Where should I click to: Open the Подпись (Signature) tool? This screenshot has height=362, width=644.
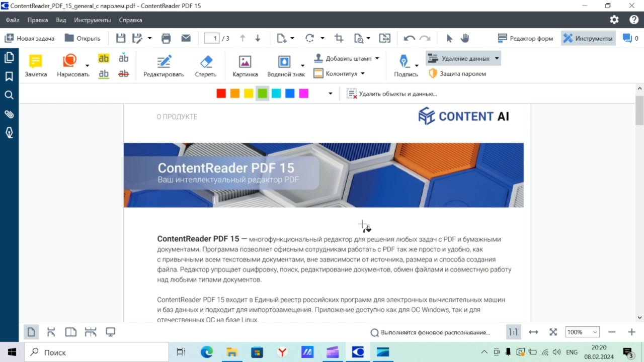click(405, 65)
